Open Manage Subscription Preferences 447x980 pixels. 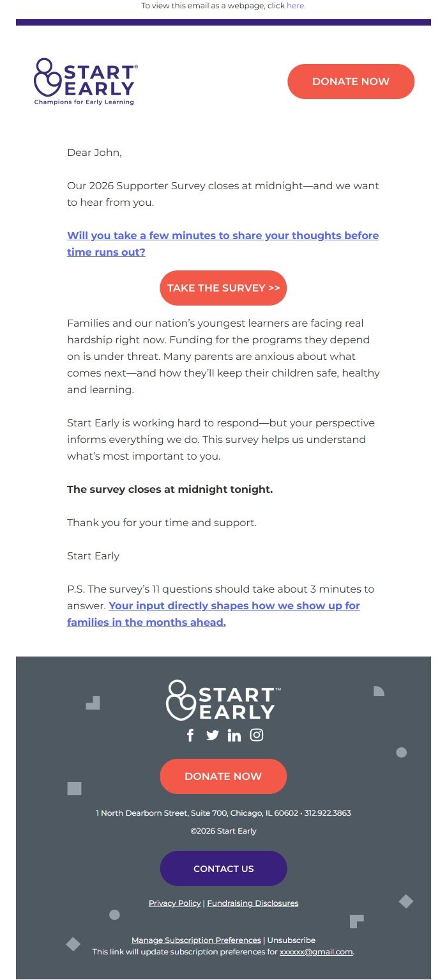pos(196,940)
